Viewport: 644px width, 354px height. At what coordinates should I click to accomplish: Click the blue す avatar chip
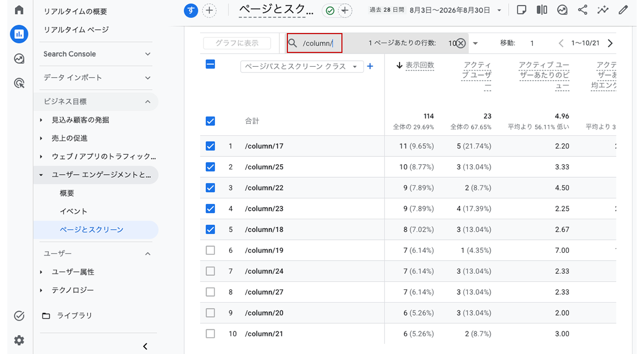point(191,10)
